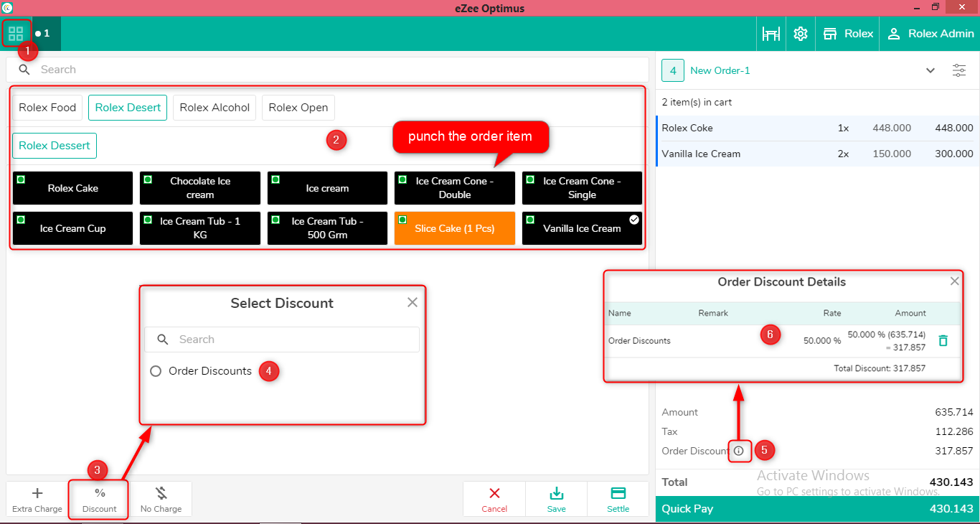Open the order options sliders icon
The height and width of the screenshot is (524, 980).
tap(959, 70)
